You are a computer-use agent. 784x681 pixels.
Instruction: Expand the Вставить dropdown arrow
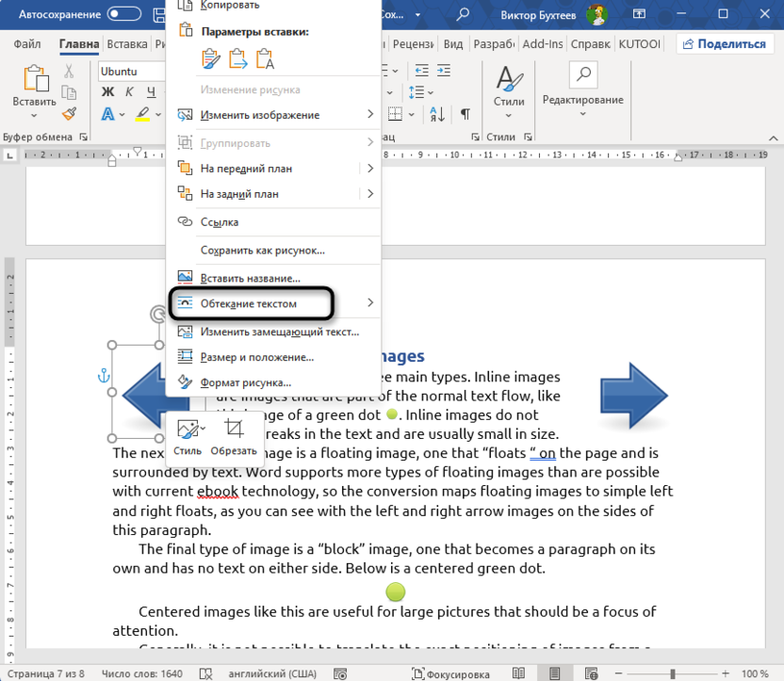pos(34,116)
